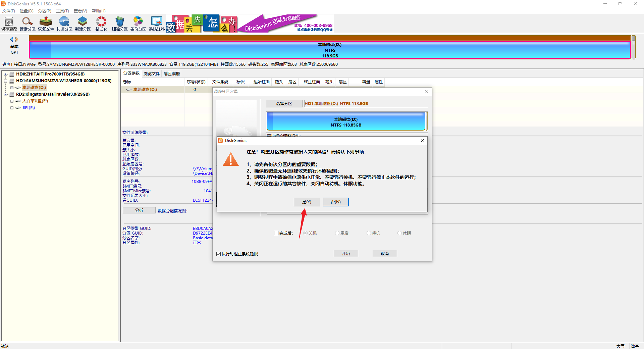Select 待机 radio option
Viewport: 644px width, 349px height.
(369, 233)
